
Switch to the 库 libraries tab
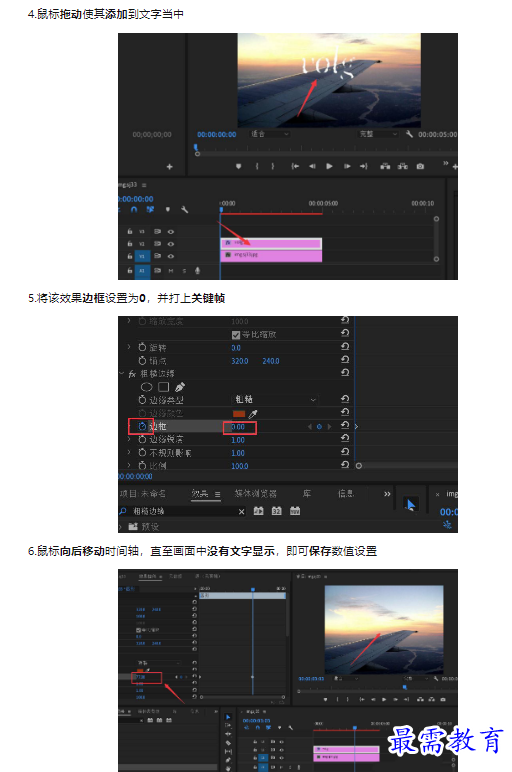[307, 493]
